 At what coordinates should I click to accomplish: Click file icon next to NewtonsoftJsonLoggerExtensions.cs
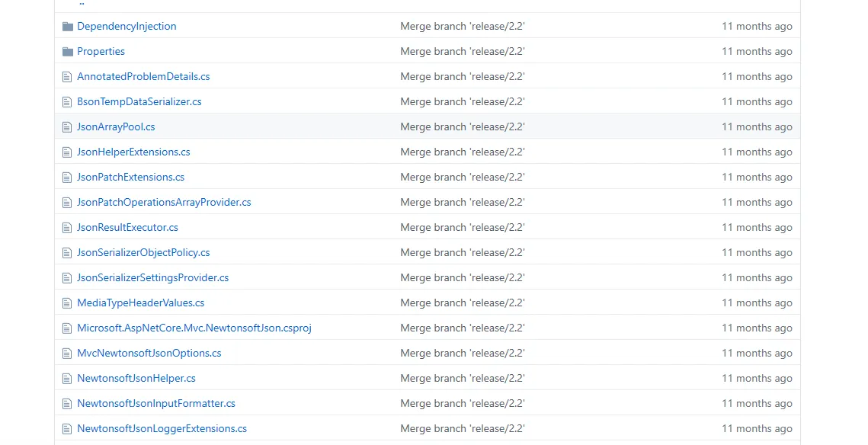pos(67,429)
